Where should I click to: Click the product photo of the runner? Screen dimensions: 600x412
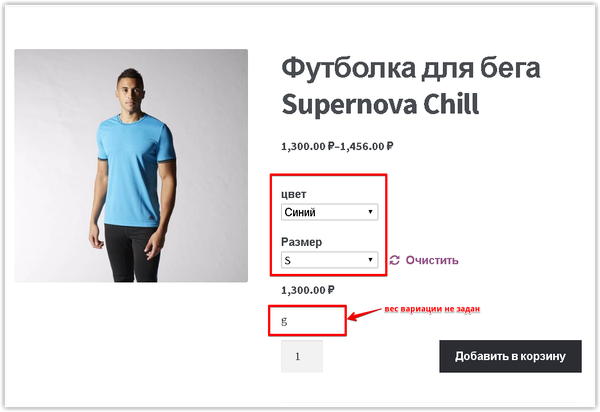point(131,166)
